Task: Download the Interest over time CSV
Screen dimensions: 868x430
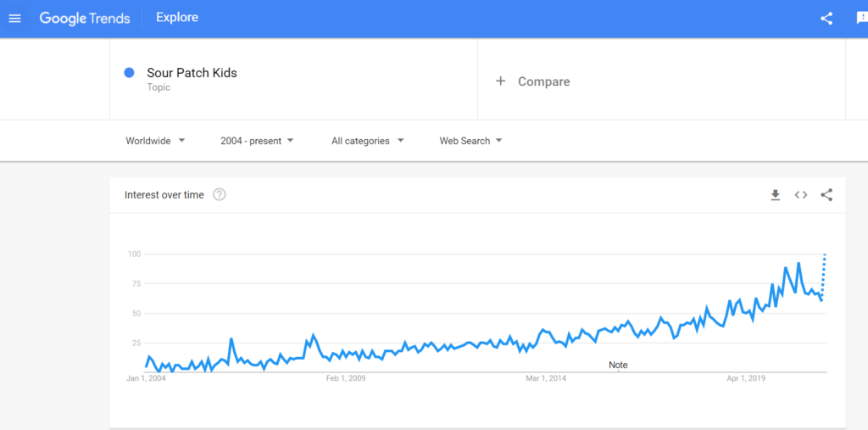Action: [775, 195]
